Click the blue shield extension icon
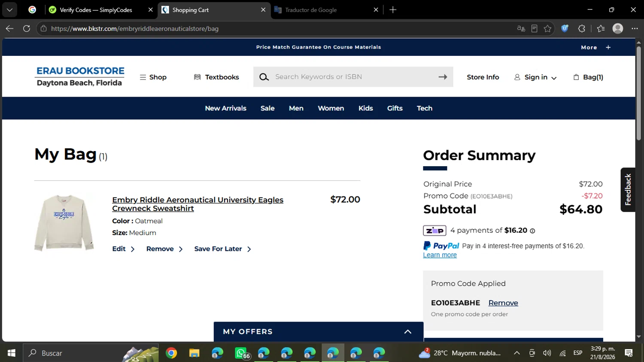Image resolution: width=644 pixels, height=362 pixels. [565, 29]
